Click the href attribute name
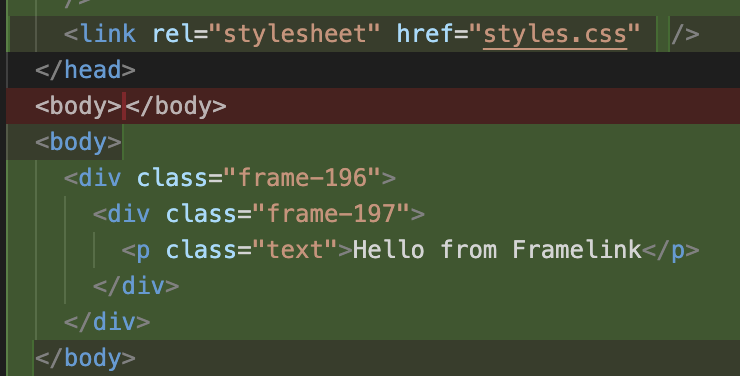Viewport: 740px width, 376px height. point(425,33)
